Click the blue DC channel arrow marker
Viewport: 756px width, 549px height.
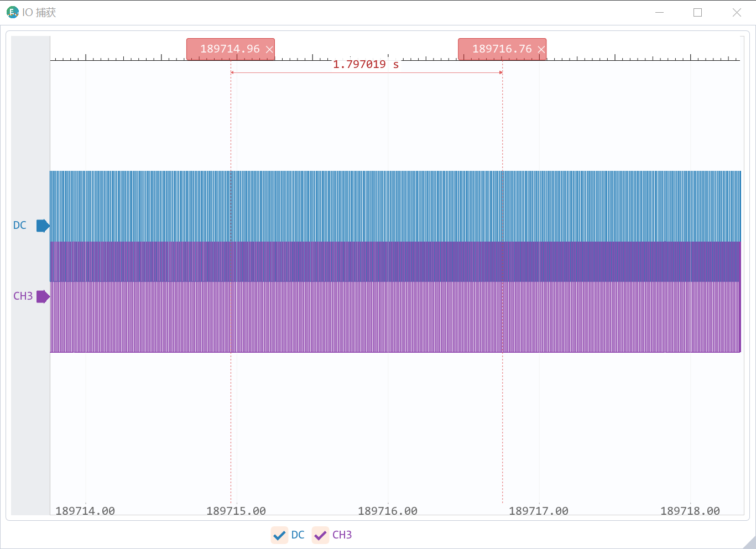43,226
